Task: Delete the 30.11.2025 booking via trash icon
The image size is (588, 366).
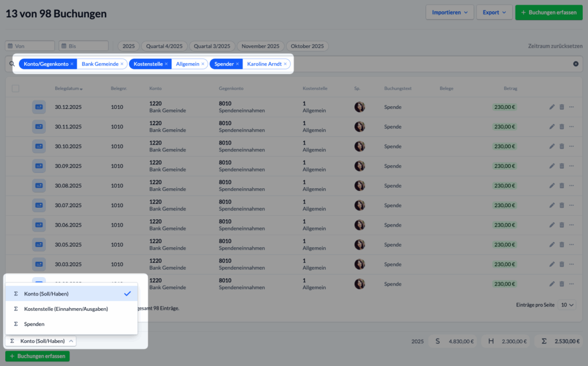Action: tap(562, 127)
